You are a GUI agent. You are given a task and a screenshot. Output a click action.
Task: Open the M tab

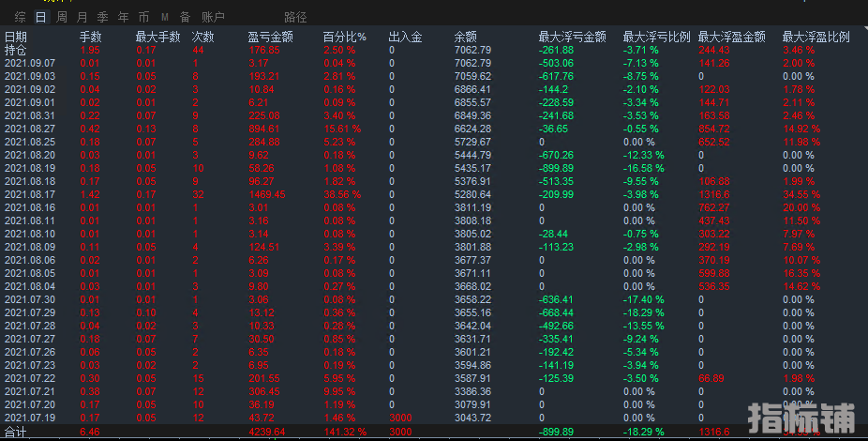pyautogui.click(x=164, y=17)
